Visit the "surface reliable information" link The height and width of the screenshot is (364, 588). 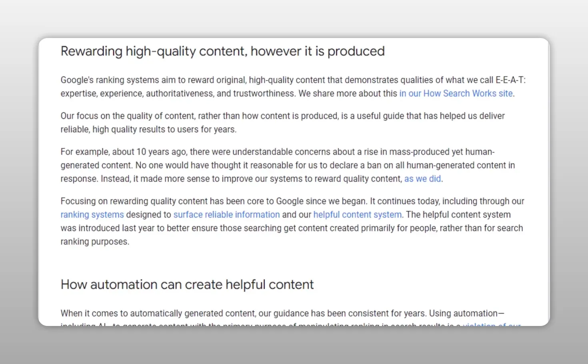pyautogui.click(x=226, y=215)
